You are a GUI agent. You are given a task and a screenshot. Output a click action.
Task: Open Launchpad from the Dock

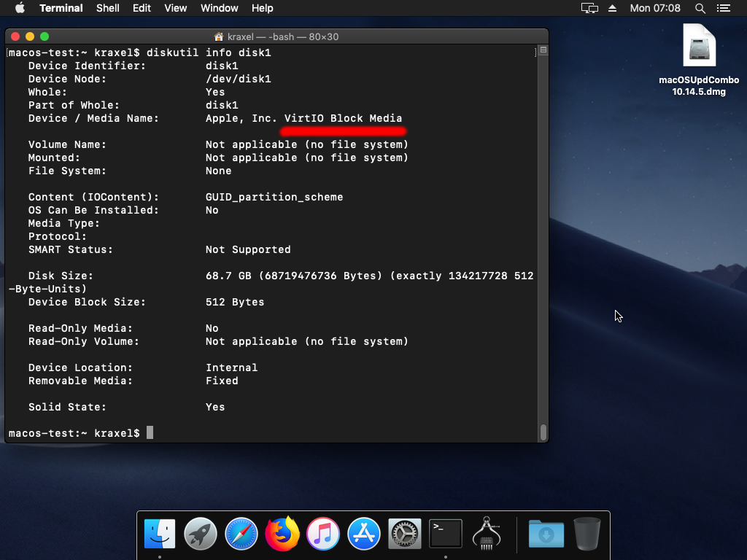point(201,533)
